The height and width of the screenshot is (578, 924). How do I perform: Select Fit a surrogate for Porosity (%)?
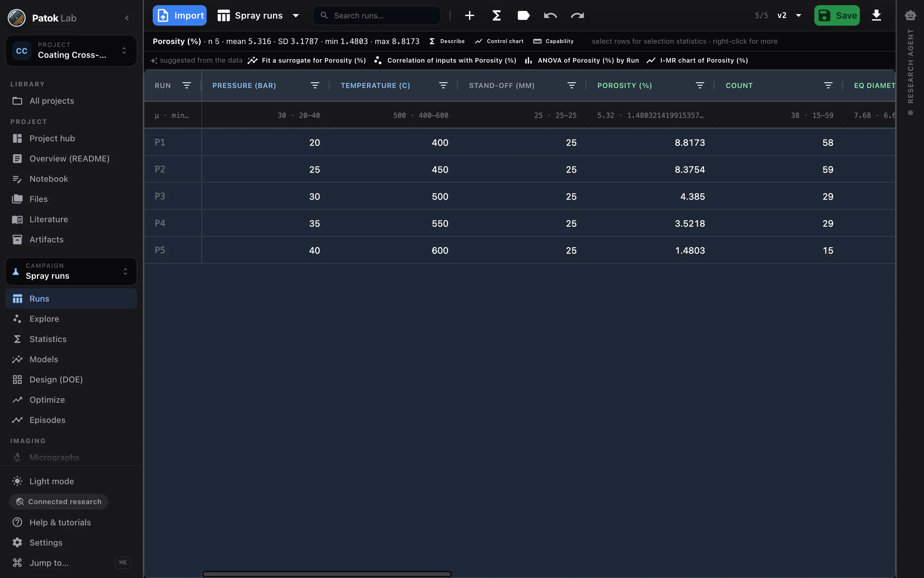[307, 60]
